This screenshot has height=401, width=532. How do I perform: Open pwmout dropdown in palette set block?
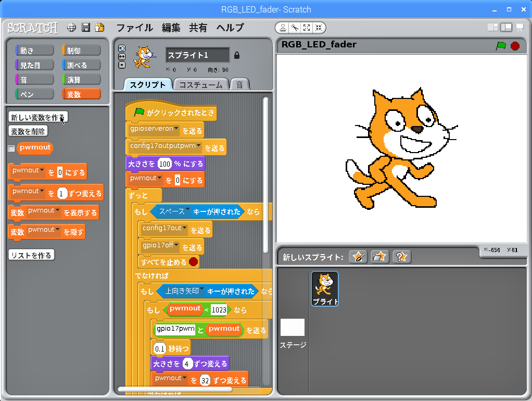pos(42,170)
